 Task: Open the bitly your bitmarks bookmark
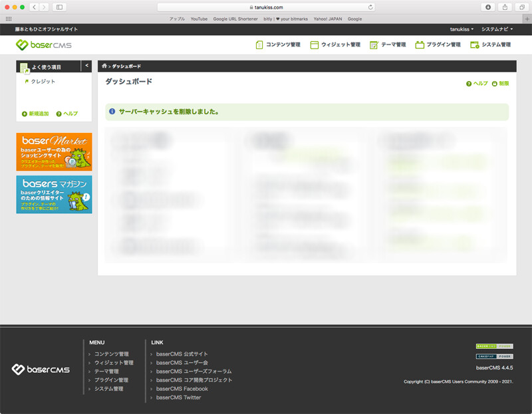pyautogui.click(x=286, y=19)
